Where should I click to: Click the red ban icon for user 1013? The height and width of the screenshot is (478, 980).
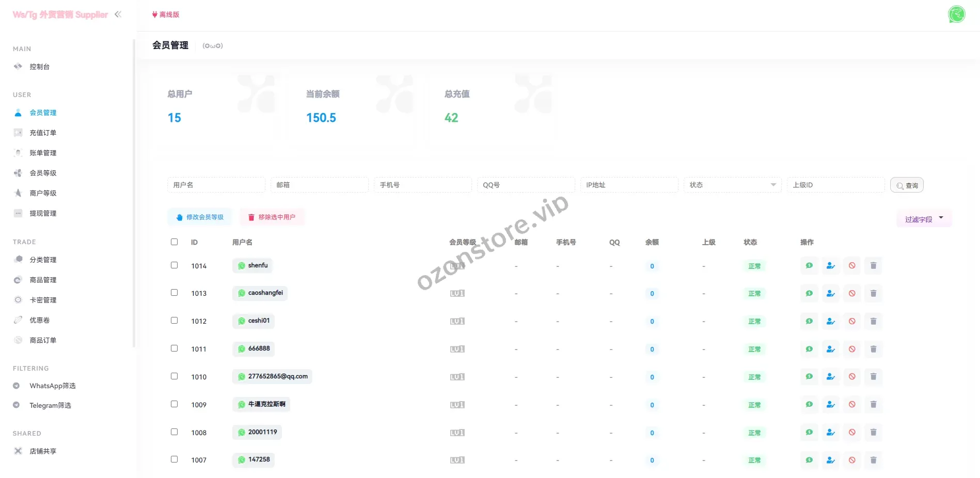[x=852, y=294]
